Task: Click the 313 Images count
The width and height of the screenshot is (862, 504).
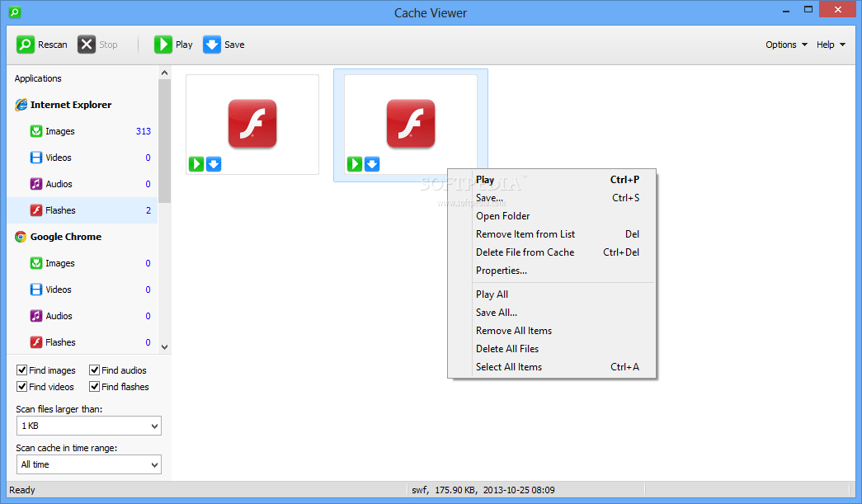Action: point(144,131)
